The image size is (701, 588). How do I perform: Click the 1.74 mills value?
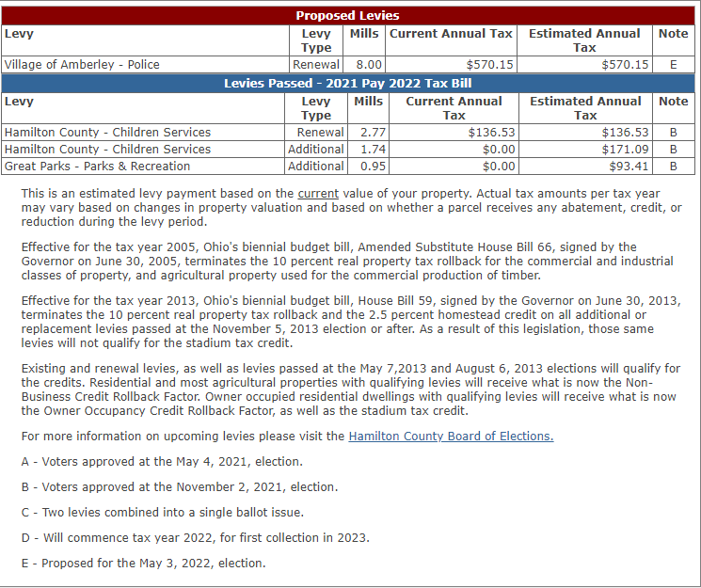(x=373, y=150)
